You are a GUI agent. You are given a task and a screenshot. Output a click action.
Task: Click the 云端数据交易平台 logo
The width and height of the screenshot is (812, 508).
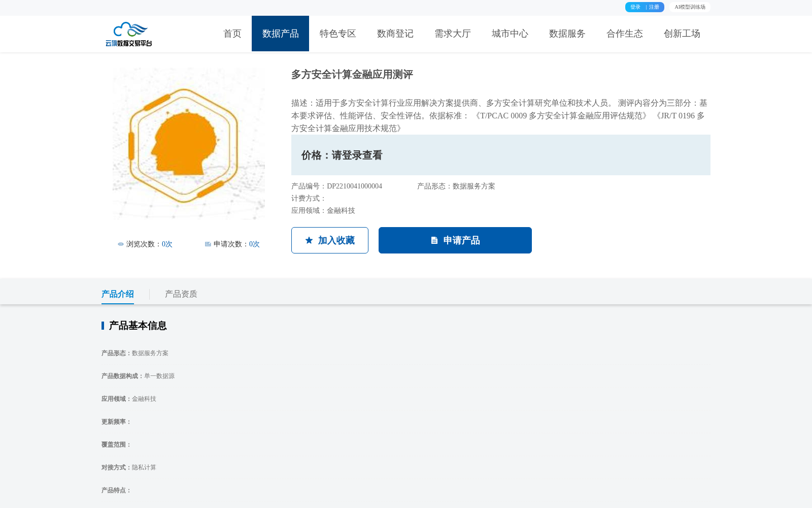click(x=129, y=34)
